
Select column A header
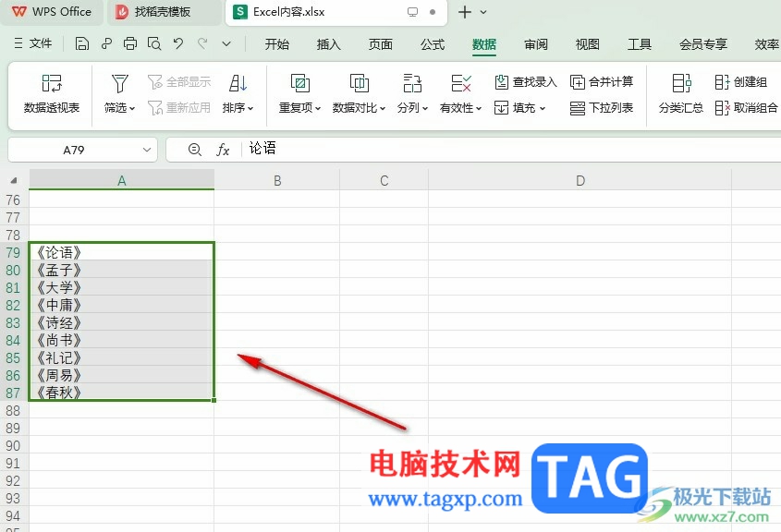(x=121, y=180)
